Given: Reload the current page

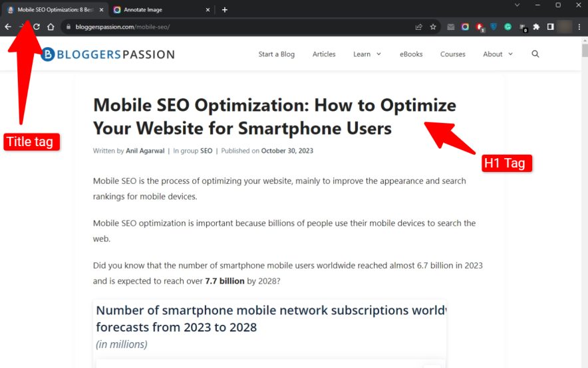Looking at the screenshot, I should click(x=37, y=27).
